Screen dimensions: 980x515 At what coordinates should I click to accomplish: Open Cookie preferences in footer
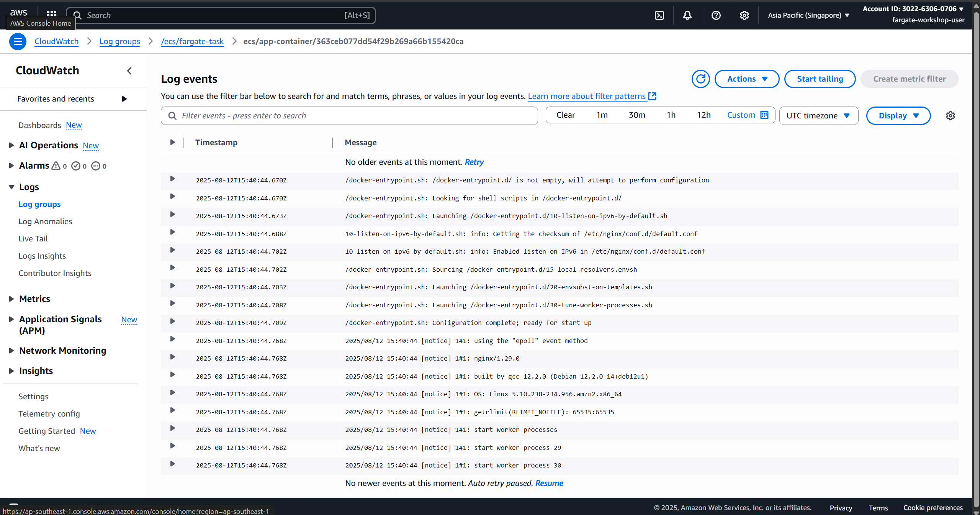click(933, 508)
